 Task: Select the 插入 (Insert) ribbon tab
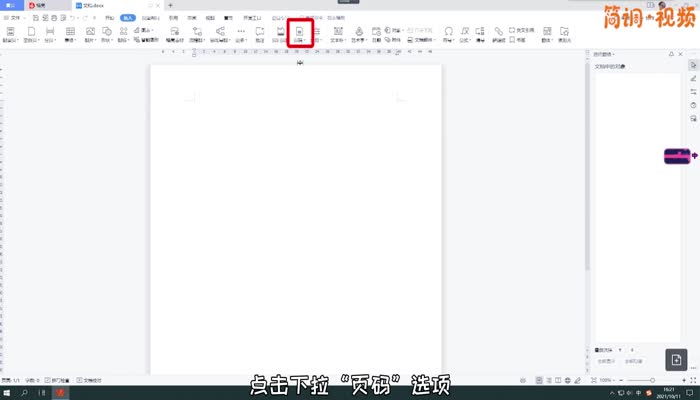pos(127,18)
